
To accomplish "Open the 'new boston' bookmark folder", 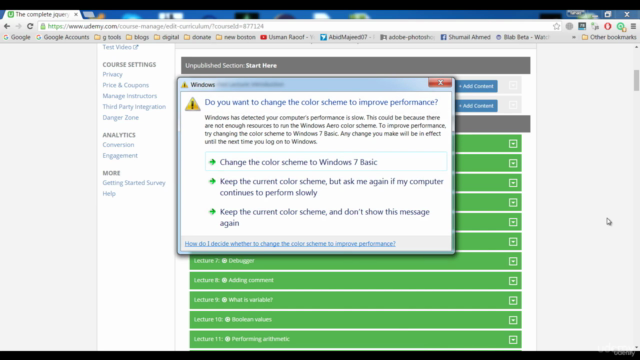I will click(236, 37).
